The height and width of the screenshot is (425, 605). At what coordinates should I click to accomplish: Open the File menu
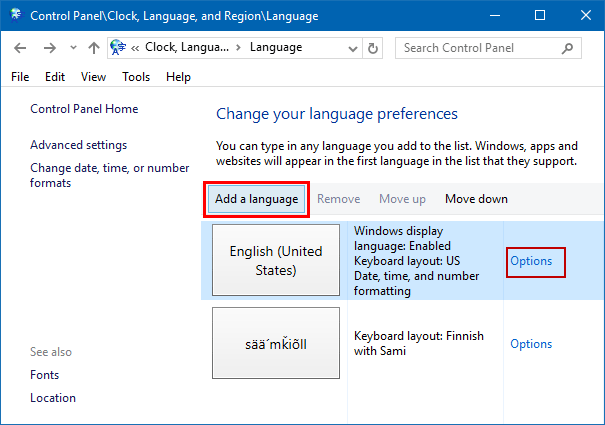(20, 77)
